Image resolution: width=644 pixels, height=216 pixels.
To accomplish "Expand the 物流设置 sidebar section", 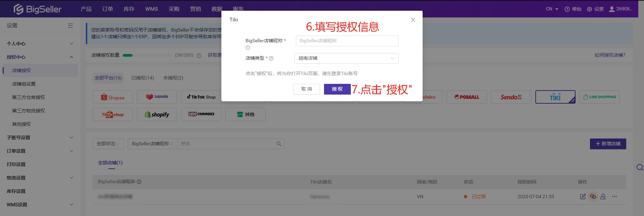I will (x=40, y=178).
